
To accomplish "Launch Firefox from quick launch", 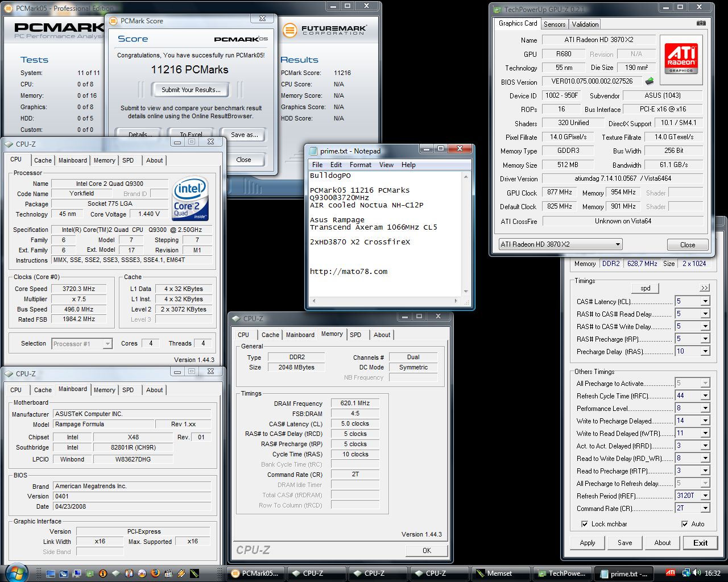I will point(155,573).
